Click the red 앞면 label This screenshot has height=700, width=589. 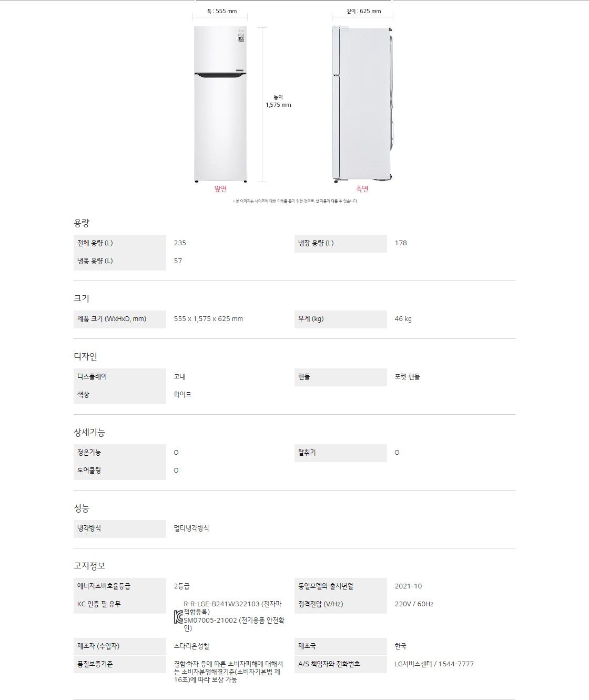click(220, 189)
